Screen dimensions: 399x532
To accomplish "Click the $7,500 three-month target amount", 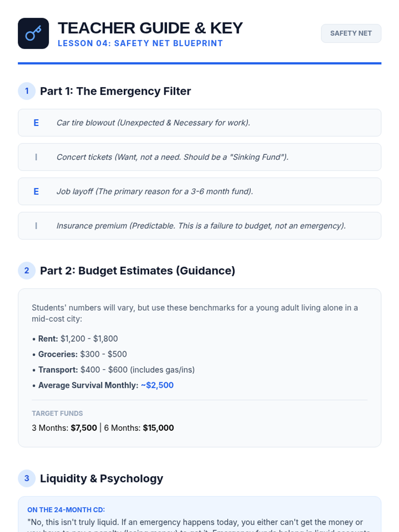I will pyautogui.click(x=84, y=428).
